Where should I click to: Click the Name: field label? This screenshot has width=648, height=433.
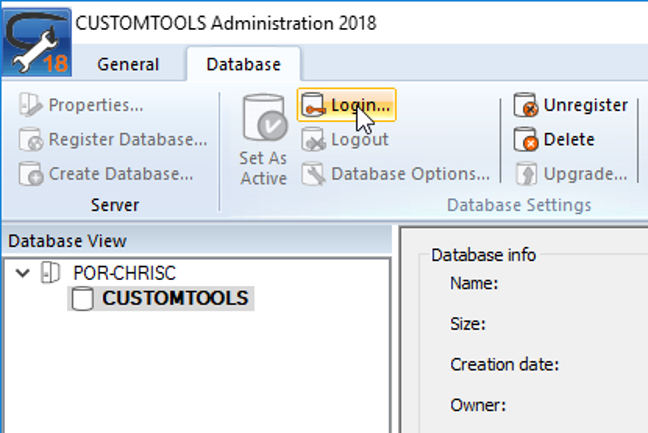click(474, 283)
